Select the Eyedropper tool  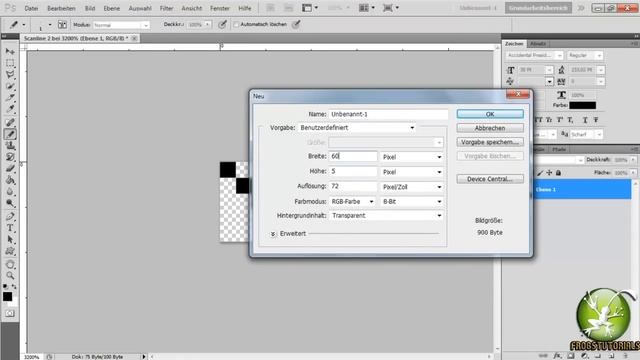[x=10, y=109]
